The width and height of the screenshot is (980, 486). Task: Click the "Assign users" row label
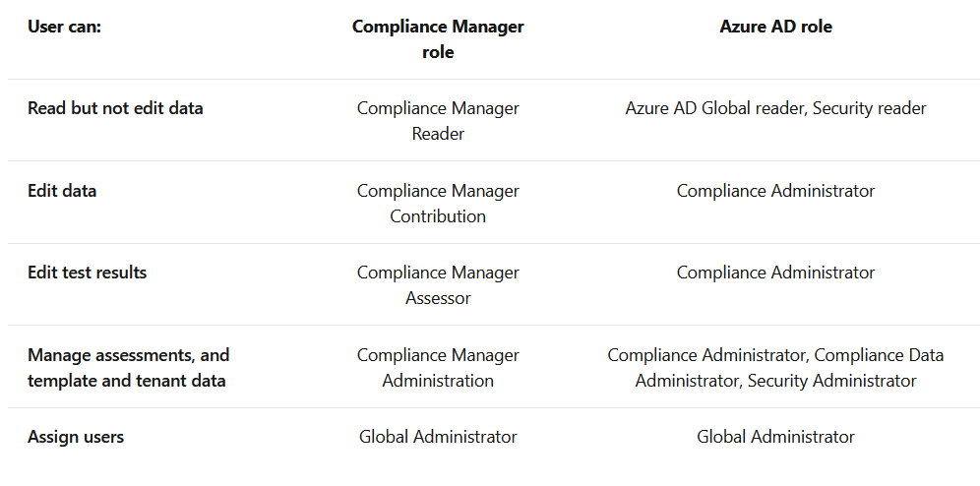pyautogui.click(x=76, y=437)
